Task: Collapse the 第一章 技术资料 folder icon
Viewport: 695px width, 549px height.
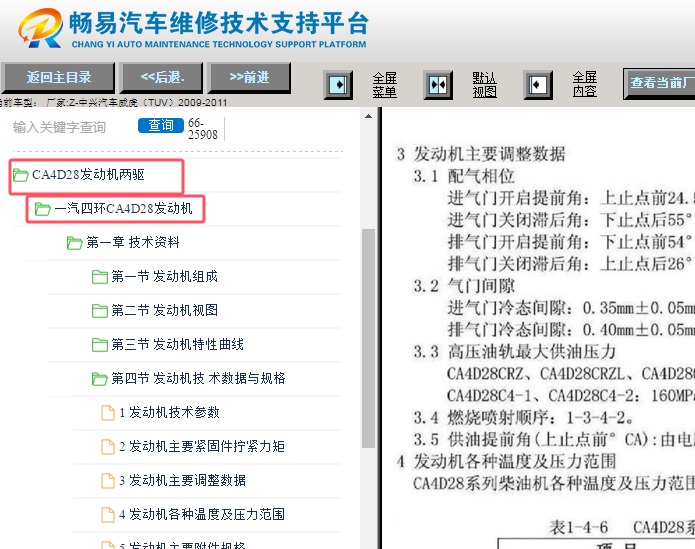Action: 74,243
